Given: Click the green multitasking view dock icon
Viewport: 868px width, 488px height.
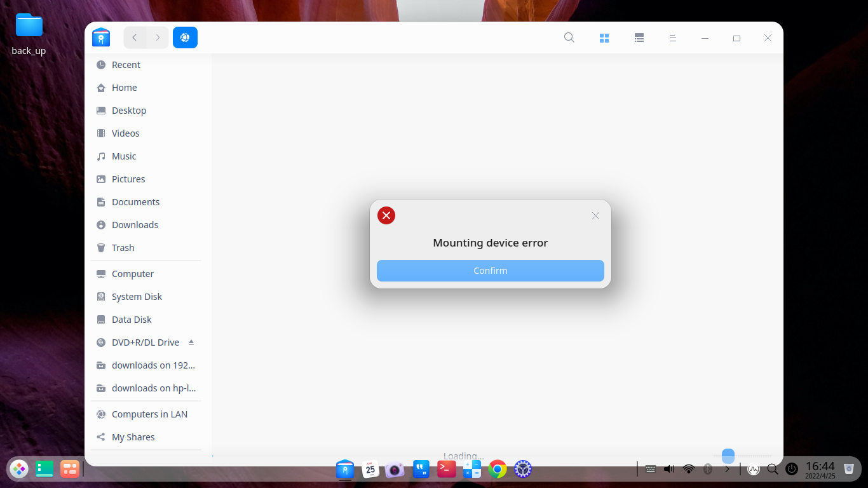Looking at the screenshot, I should click(44, 470).
